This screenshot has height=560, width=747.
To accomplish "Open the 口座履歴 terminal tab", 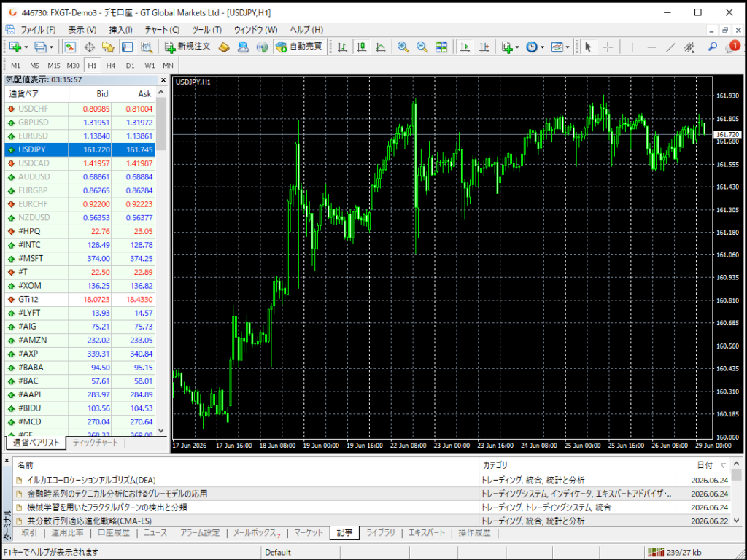I will click(113, 532).
